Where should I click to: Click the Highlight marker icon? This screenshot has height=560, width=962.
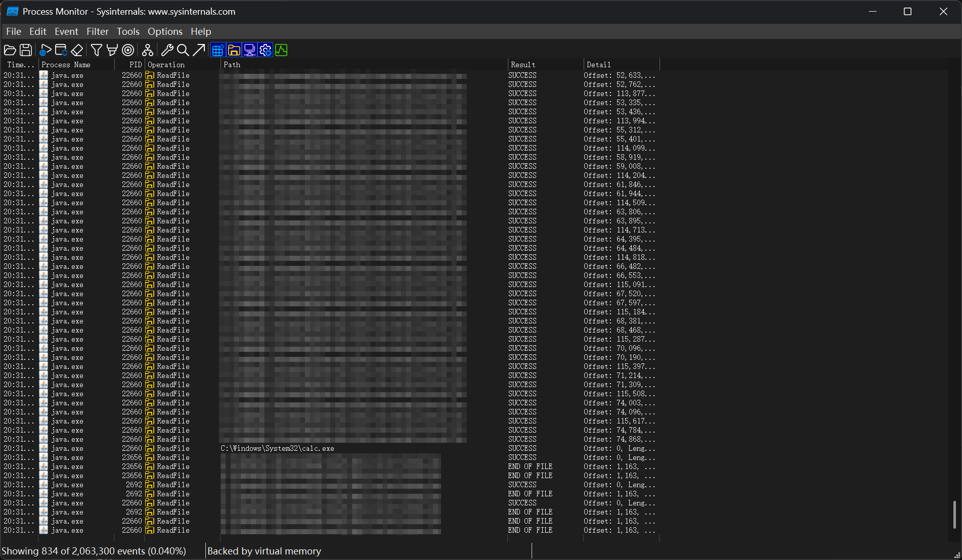coord(112,50)
